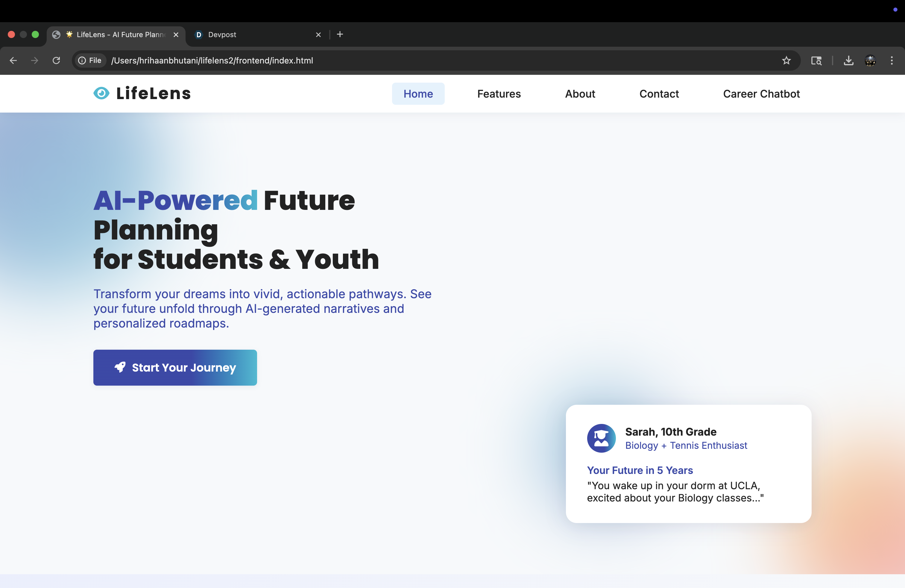Click the graduate avatar on Sarah's card
The width and height of the screenshot is (905, 588).
[601, 438]
